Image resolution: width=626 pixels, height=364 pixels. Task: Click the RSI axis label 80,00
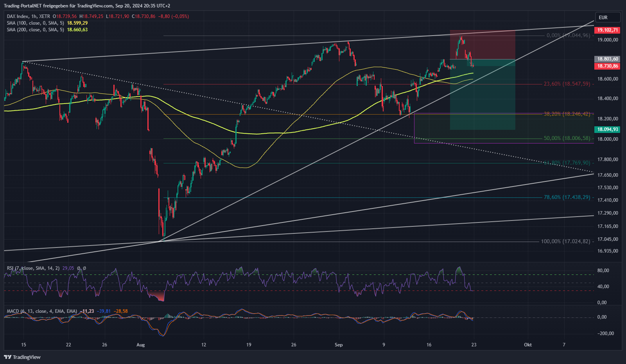pyautogui.click(x=603, y=271)
